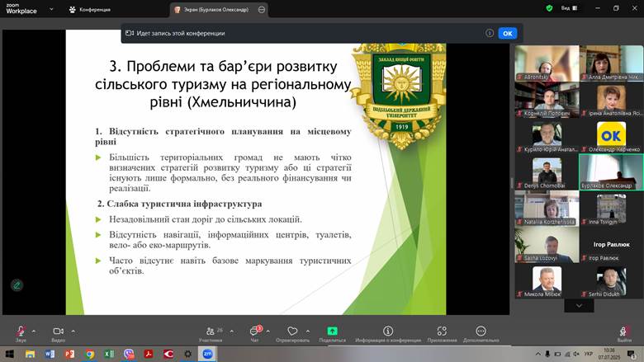
Task: Open the Дополнительно more options menu
Action: click(481, 331)
